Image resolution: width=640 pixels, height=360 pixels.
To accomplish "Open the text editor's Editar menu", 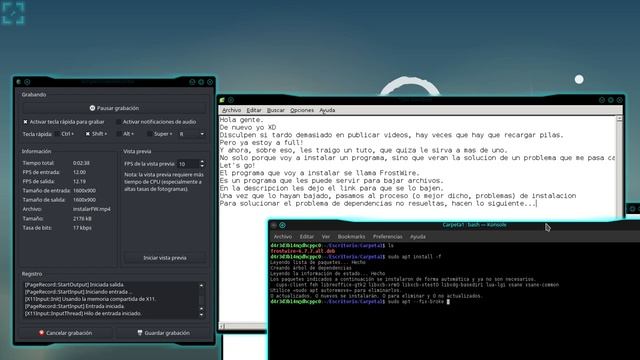I will 254,110.
